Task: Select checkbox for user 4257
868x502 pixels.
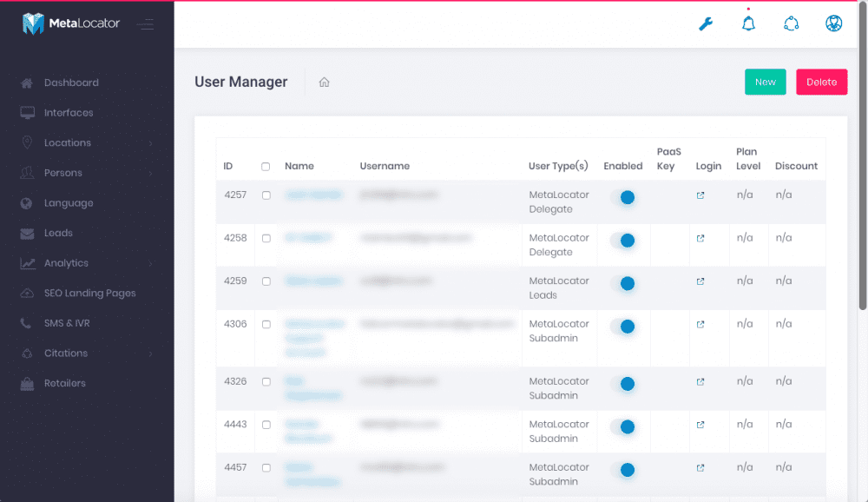Action: [266, 195]
